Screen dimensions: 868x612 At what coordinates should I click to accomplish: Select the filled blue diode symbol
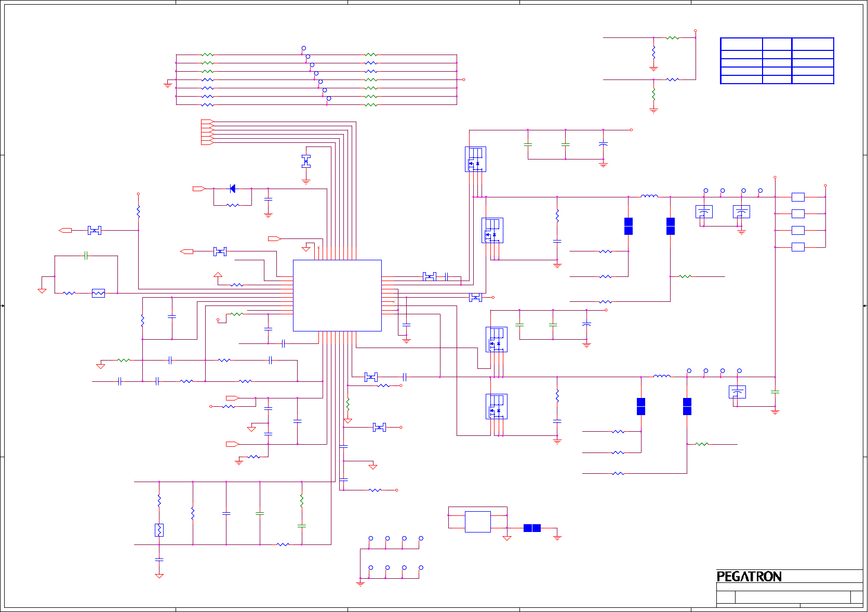coord(232,189)
